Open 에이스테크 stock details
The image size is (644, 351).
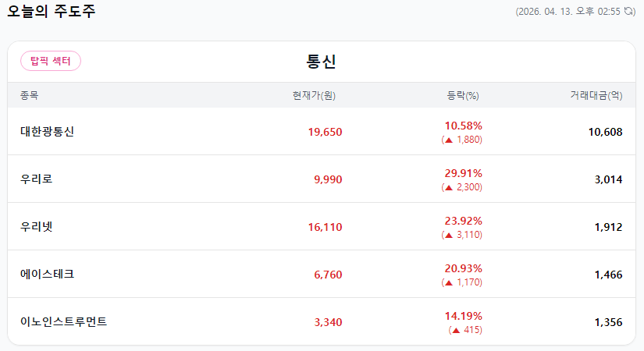(x=48, y=275)
